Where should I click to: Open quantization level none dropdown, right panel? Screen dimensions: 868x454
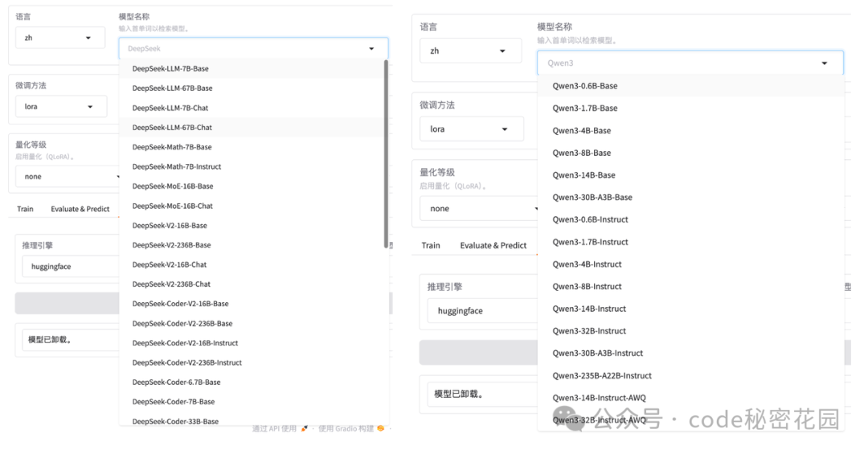point(479,209)
